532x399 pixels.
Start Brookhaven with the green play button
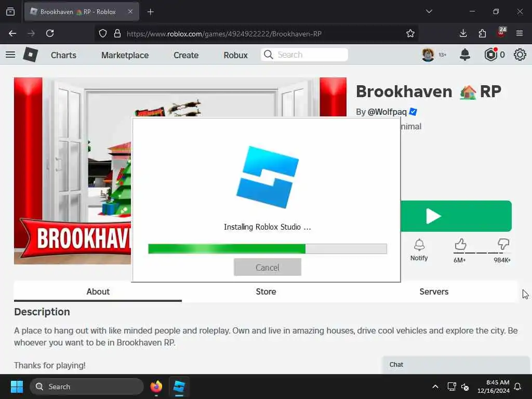(x=456, y=216)
